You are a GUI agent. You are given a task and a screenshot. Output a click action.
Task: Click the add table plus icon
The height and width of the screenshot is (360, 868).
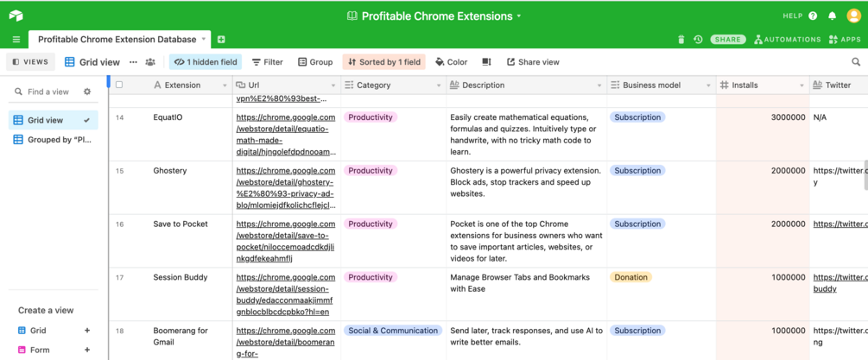coord(221,39)
